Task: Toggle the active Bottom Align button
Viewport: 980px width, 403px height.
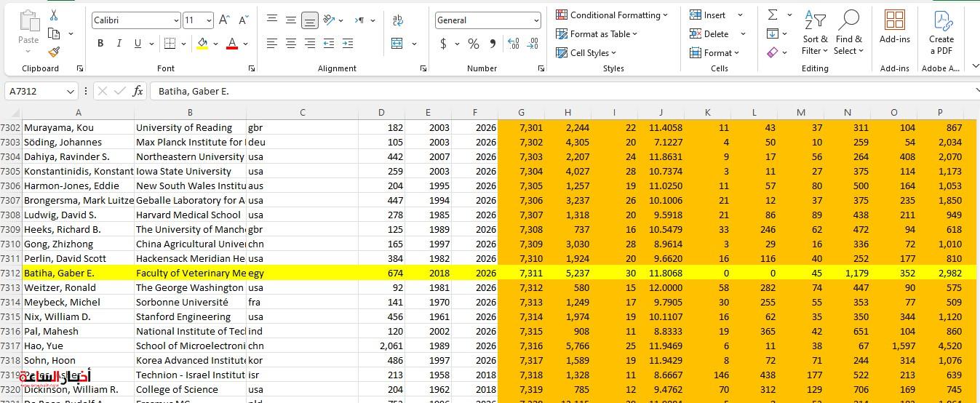Action: point(310,20)
